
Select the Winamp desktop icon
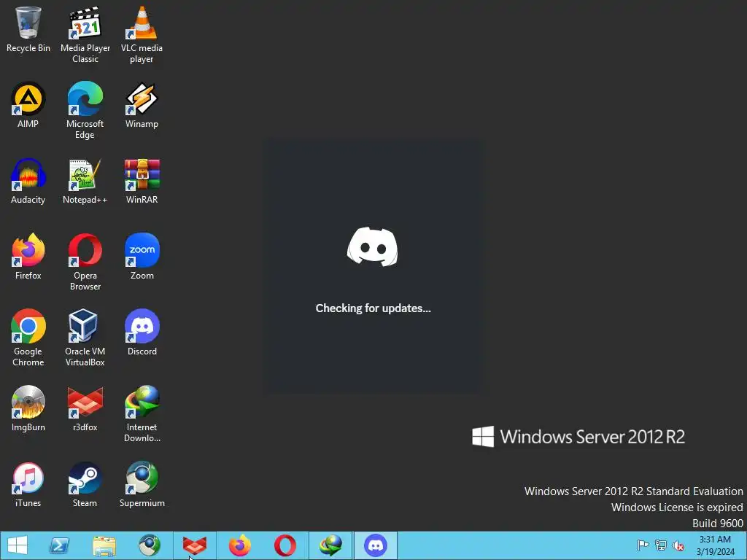click(x=142, y=105)
